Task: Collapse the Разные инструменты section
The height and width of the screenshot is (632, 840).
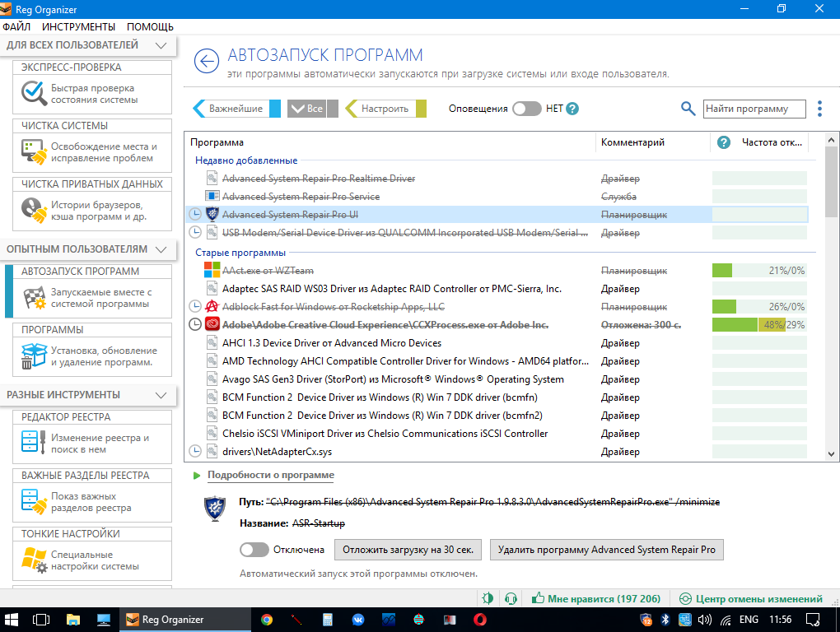Action: point(161,396)
